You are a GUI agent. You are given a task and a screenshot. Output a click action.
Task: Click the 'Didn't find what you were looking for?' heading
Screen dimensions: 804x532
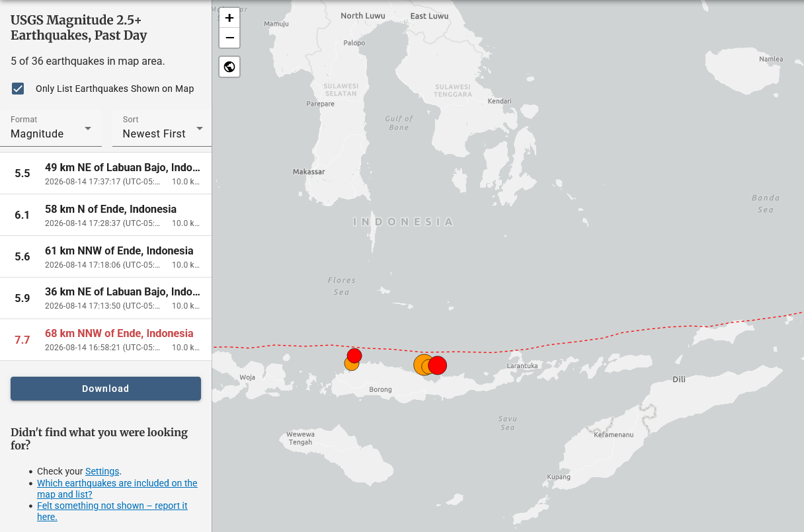pyautogui.click(x=99, y=439)
